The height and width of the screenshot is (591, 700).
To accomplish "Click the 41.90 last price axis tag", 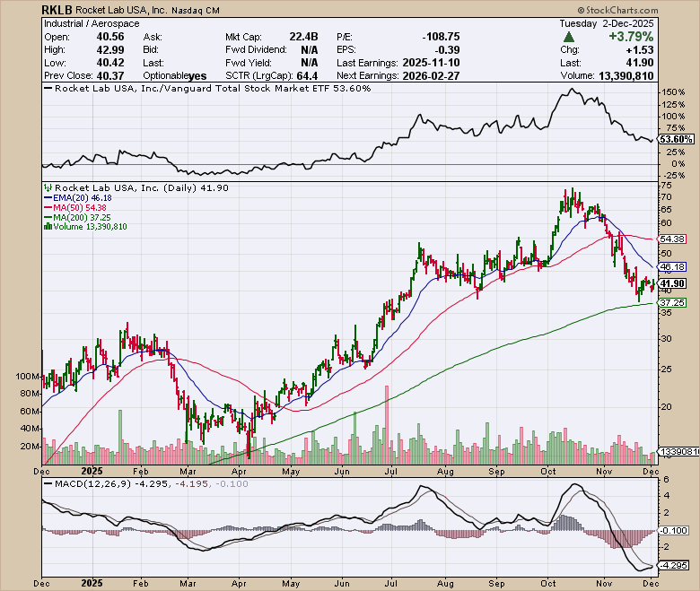I will pyautogui.click(x=672, y=283).
